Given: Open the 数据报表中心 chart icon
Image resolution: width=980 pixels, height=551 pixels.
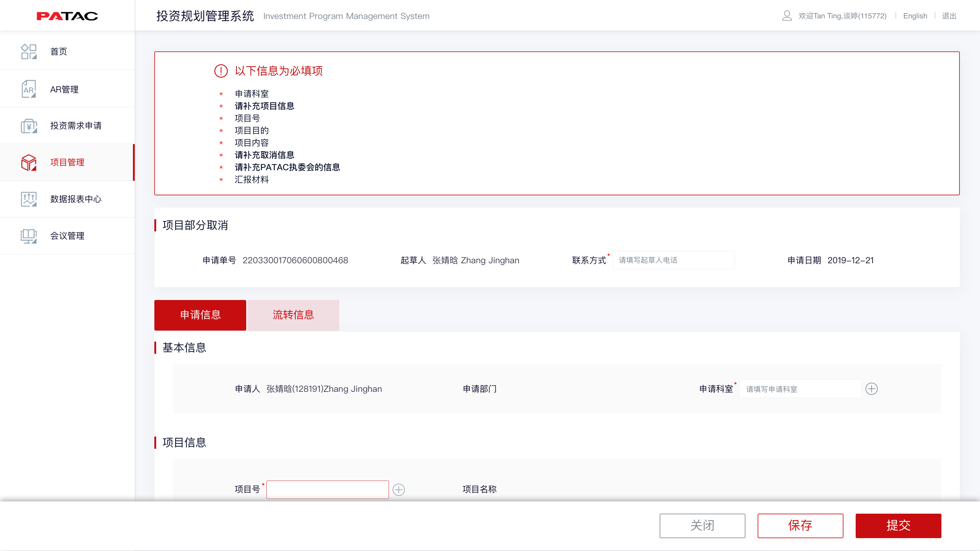Looking at the screenshot, I should point(28,199).
